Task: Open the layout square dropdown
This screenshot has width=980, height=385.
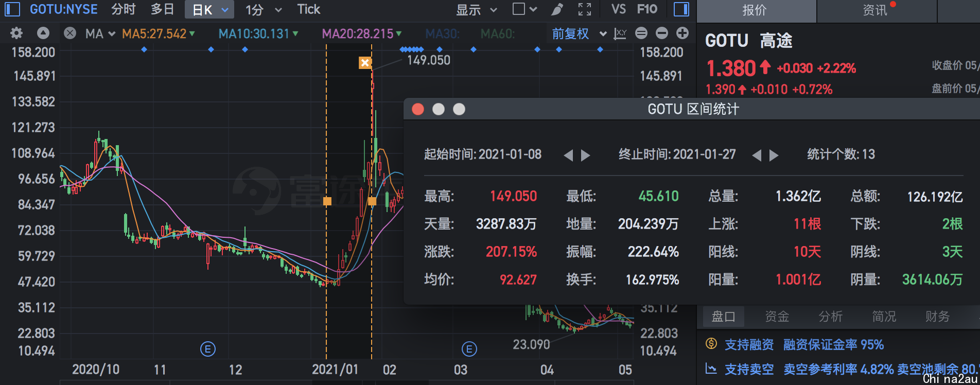Action: tap(525, 9)
